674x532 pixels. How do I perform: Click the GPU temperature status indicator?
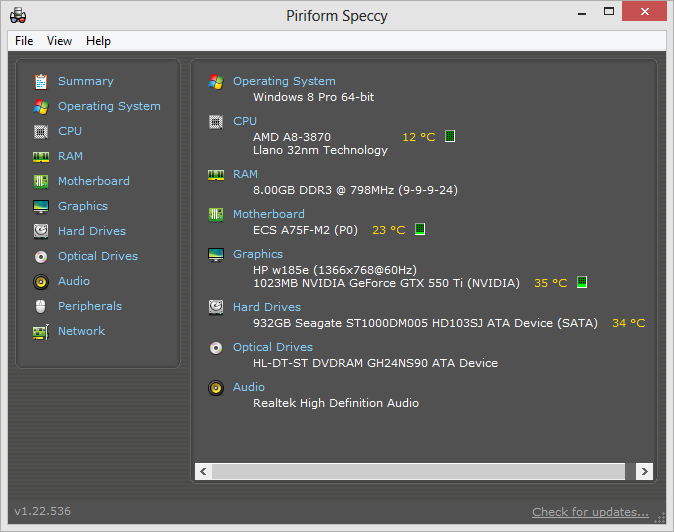(581, 283)
